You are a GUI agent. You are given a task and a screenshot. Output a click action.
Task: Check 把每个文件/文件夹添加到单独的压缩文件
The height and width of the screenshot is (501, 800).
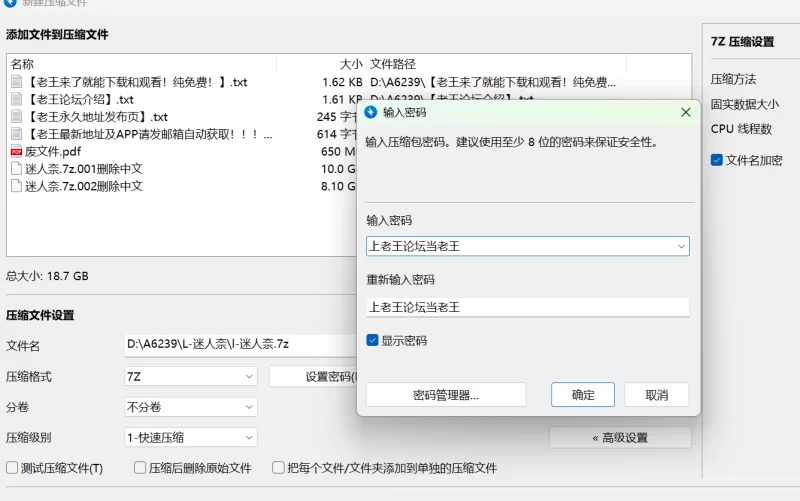pyautogui.click(x=278, y=467)
